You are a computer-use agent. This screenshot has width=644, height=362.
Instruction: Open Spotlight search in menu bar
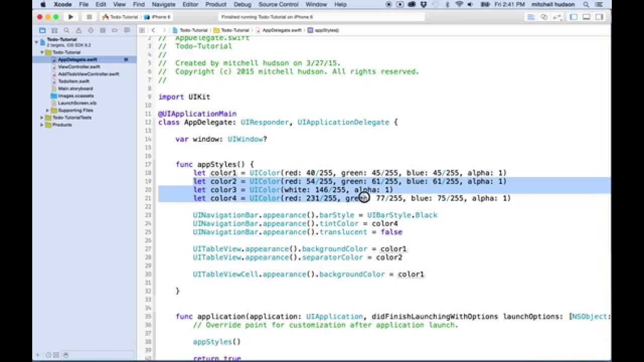click(x=586, y=5)
